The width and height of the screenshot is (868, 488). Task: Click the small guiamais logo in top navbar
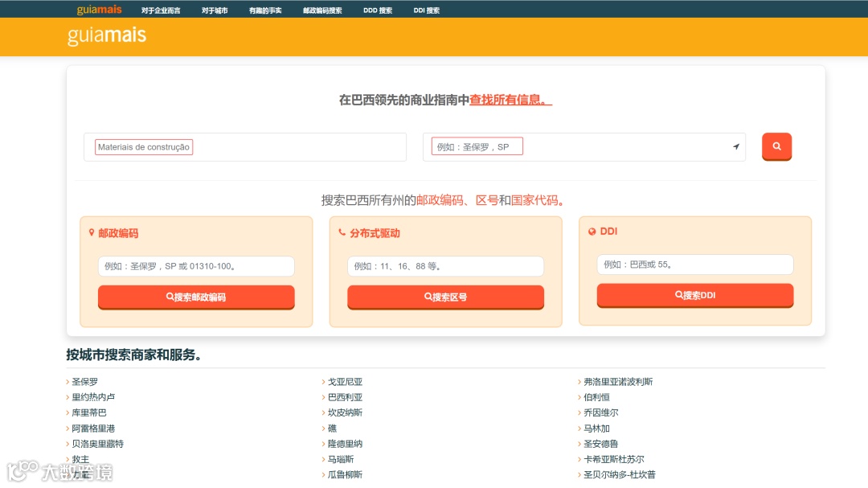pyautogui.click(x=99, y=10)
